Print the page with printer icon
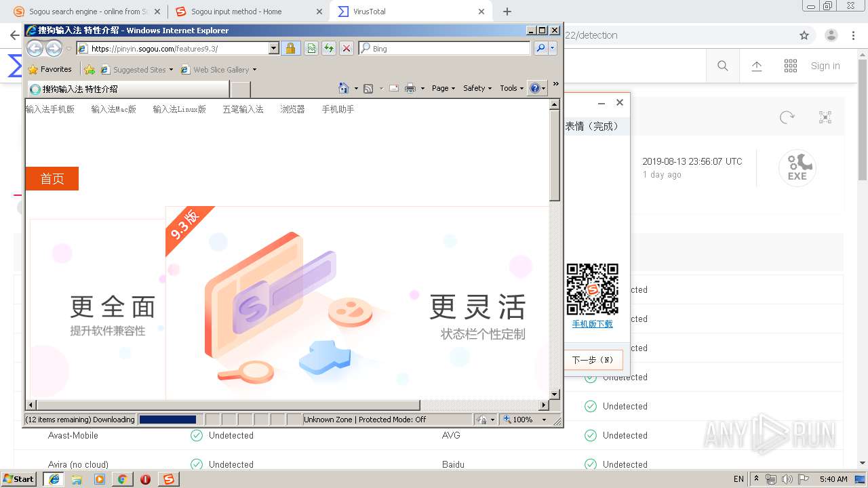 pyautogui.click(x=410, y=88)
